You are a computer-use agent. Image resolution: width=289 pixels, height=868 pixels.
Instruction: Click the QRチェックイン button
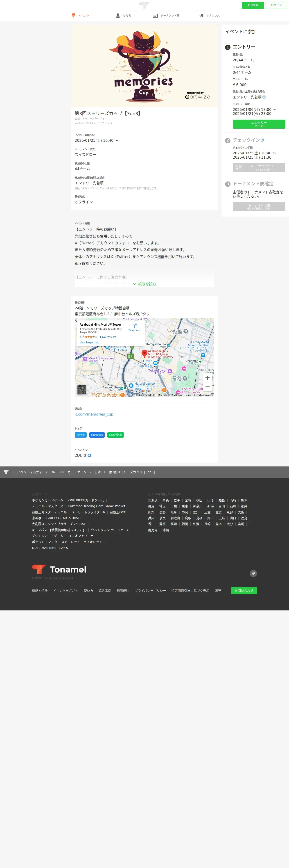(x=259, y=168)
